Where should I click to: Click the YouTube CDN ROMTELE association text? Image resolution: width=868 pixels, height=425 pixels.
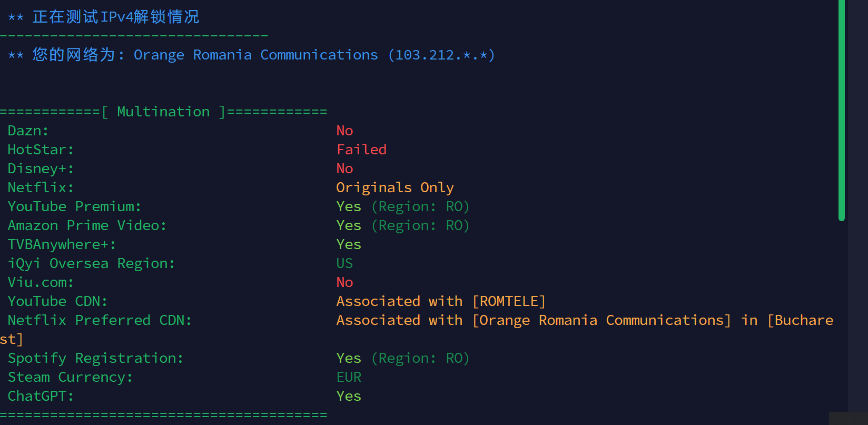(x=441, y=301)
